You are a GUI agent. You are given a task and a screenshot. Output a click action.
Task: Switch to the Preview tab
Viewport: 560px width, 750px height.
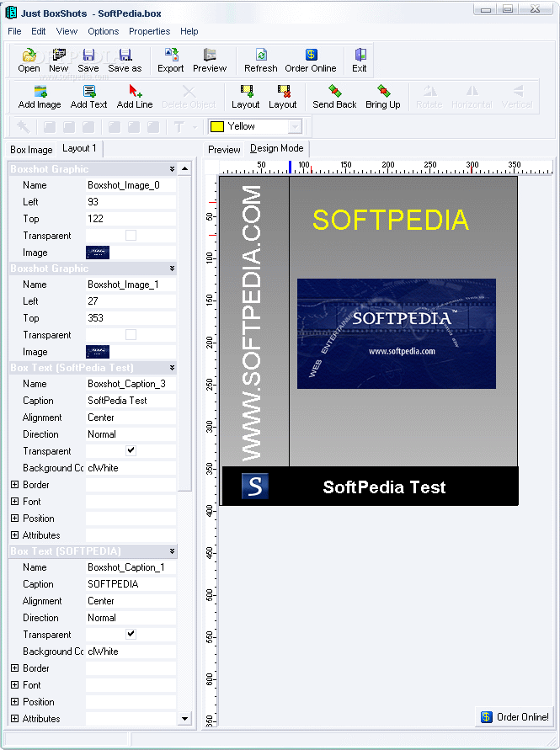click(x=224, y=150)
